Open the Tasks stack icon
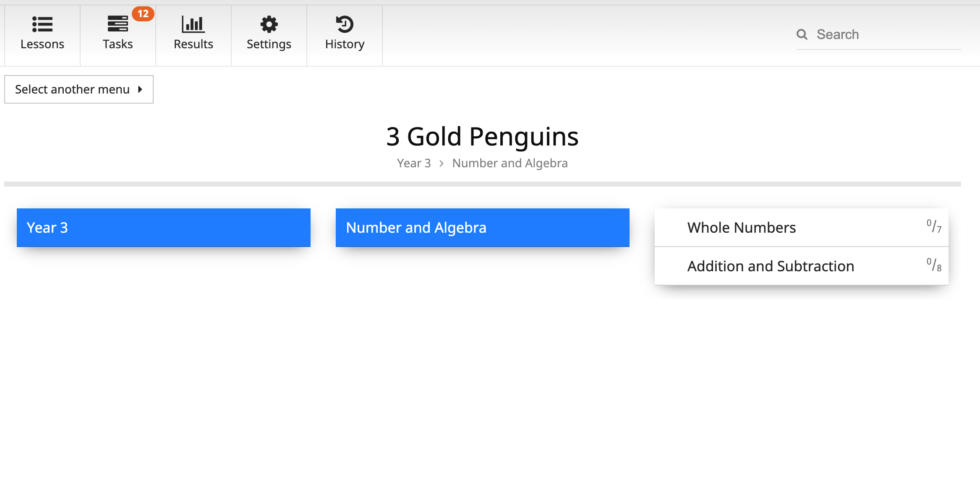Image resolution: width=980 pixels, height=478 pixels. 118,24
